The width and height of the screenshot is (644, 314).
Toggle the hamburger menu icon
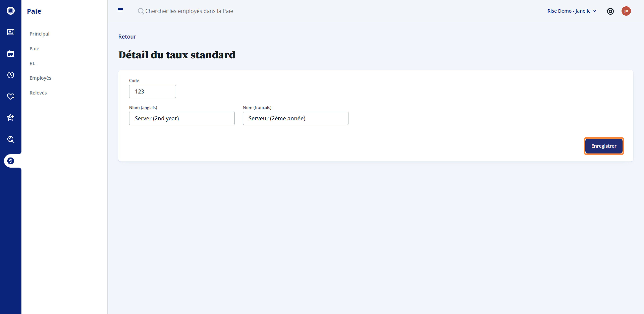tap(120, 10)
